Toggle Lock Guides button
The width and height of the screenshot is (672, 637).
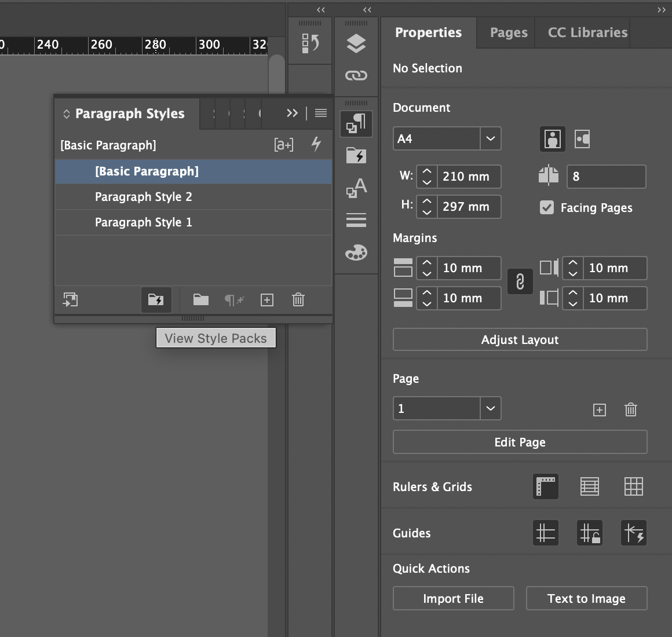click(x=590, y=533)
